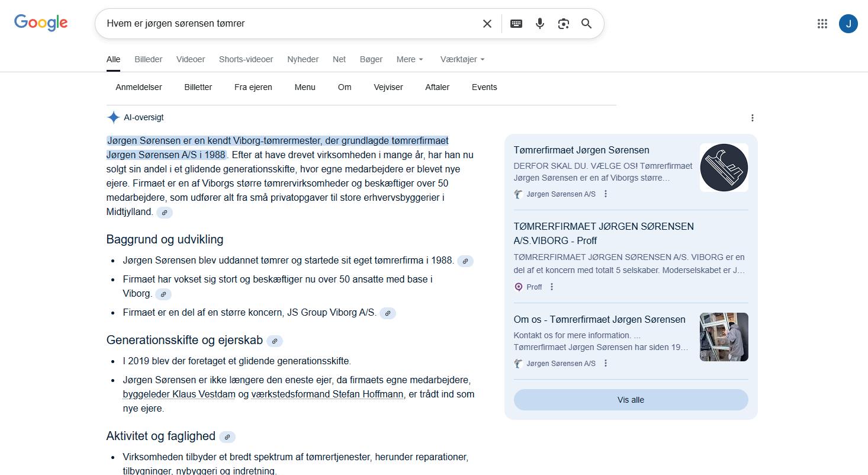The height and width of the screenshot is (475, 868).
Task: Select the Bøger tab
Action: click(371, 59)
